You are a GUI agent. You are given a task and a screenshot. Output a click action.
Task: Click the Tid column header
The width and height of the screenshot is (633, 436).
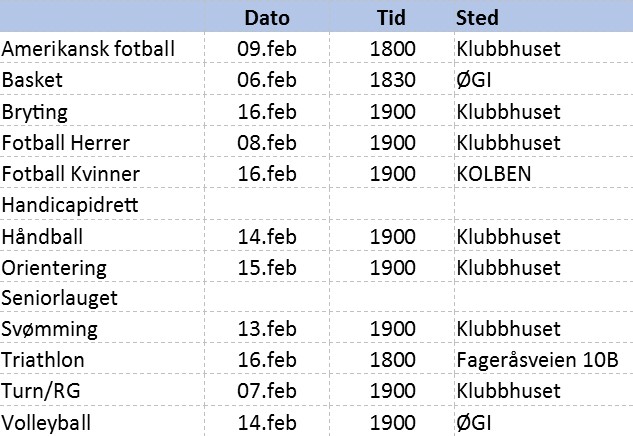[391, 18]
